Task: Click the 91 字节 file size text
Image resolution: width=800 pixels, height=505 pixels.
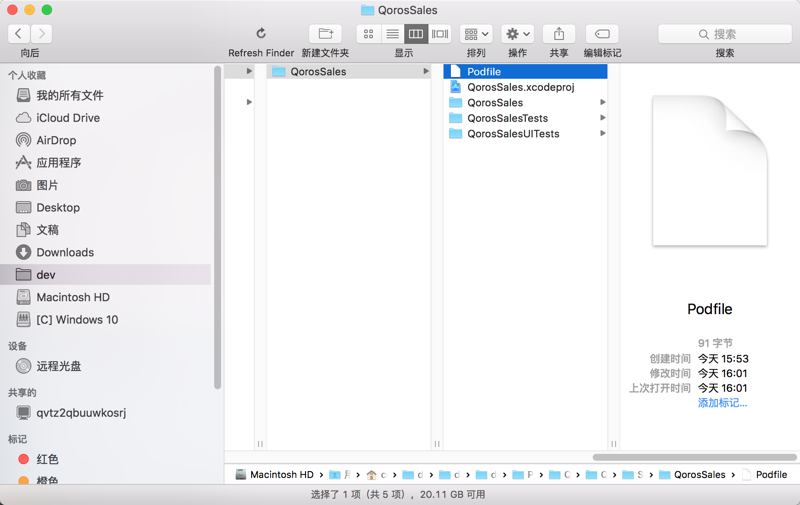Action: (715, 343)
